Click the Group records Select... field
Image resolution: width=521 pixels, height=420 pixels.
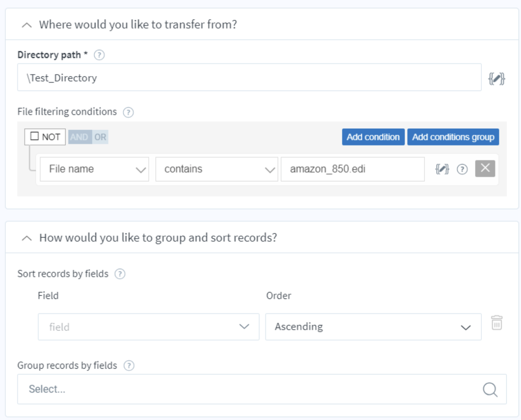coord(262,389)
